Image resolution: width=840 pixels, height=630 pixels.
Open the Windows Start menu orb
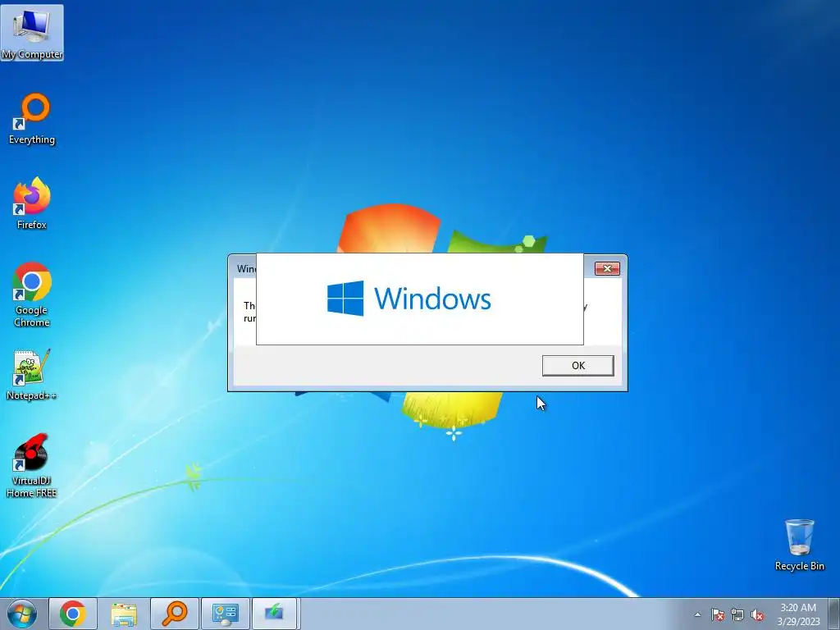[22, 614]
